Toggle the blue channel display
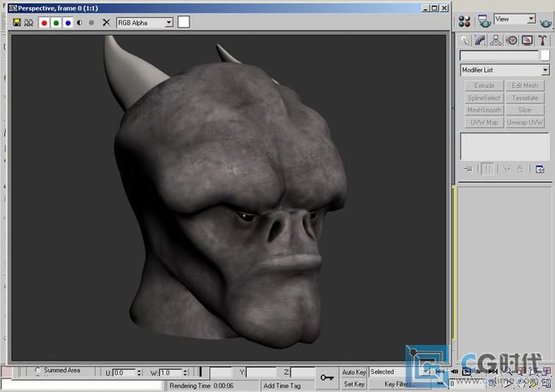 (68, 23)
